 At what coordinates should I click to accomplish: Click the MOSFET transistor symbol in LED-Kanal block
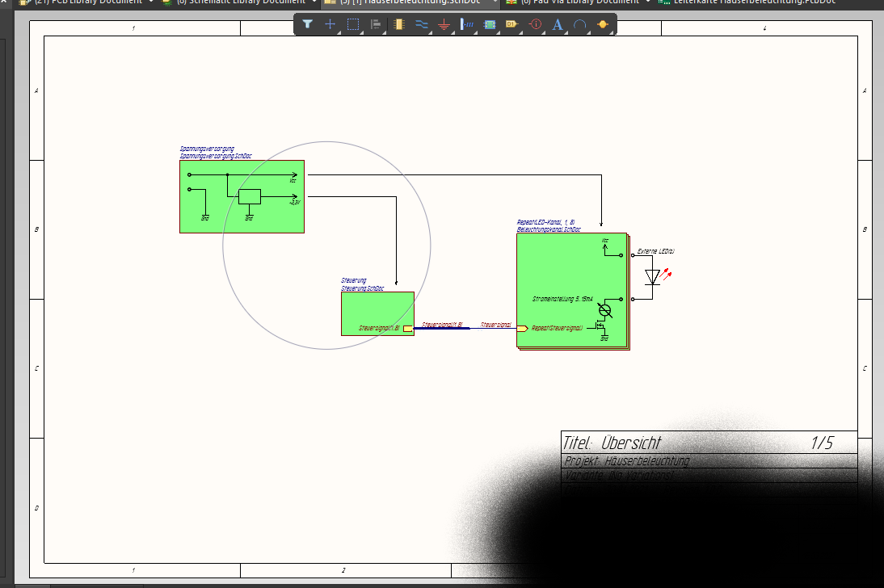click(x=600, y=325)
